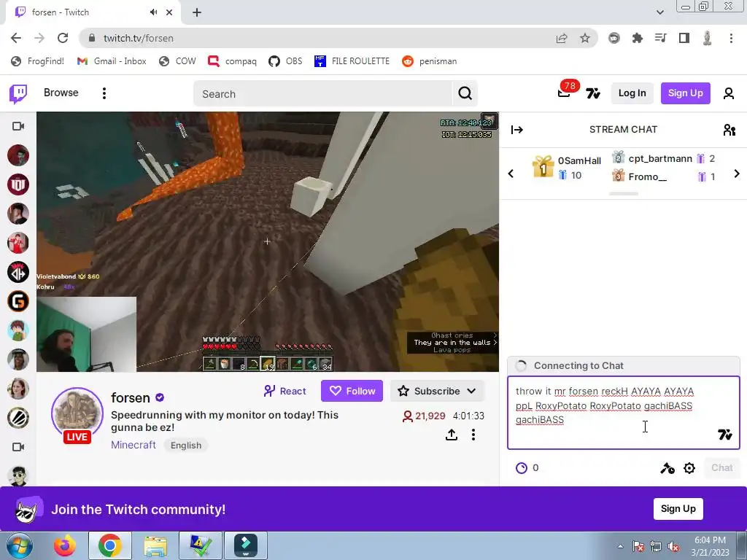
Task: Open the tab search dropdown arrow
Action: pyautogui.click(x=659, y=12)
